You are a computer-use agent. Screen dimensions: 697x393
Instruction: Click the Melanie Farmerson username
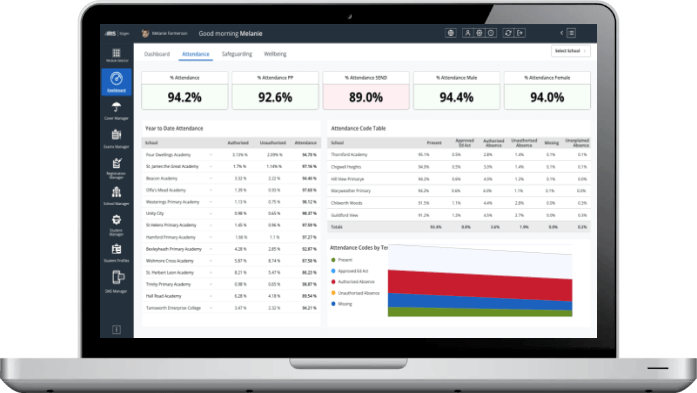[x=169, y=33]
